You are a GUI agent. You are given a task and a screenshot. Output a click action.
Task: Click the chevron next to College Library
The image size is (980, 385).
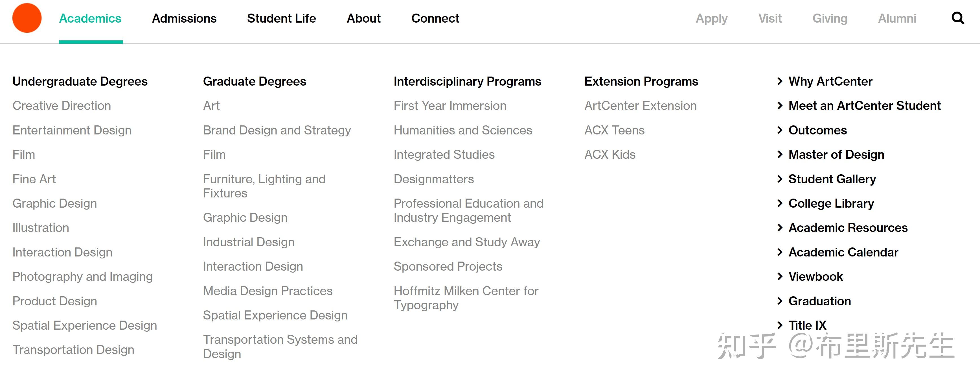[780, 203]
